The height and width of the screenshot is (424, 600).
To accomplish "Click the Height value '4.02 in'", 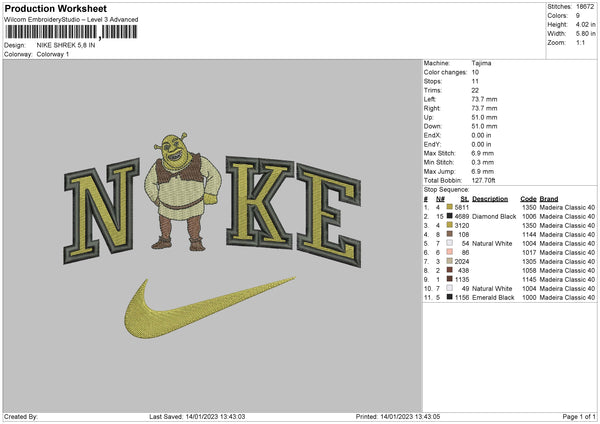I will (x=585, y=24).
